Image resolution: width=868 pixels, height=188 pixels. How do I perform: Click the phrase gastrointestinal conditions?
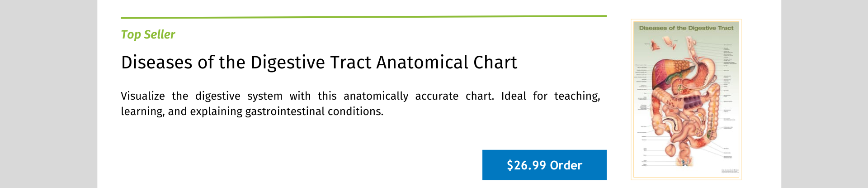[314, 111]
